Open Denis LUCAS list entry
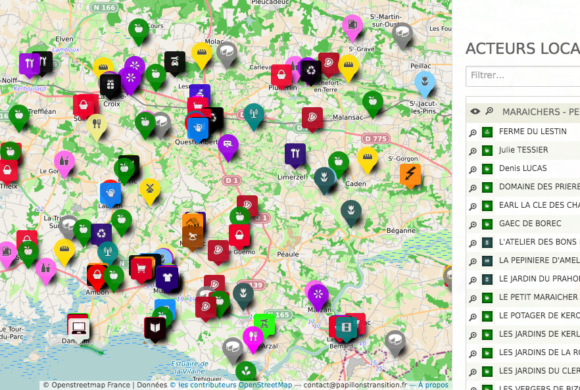The image size is (580, 390). 523,168
